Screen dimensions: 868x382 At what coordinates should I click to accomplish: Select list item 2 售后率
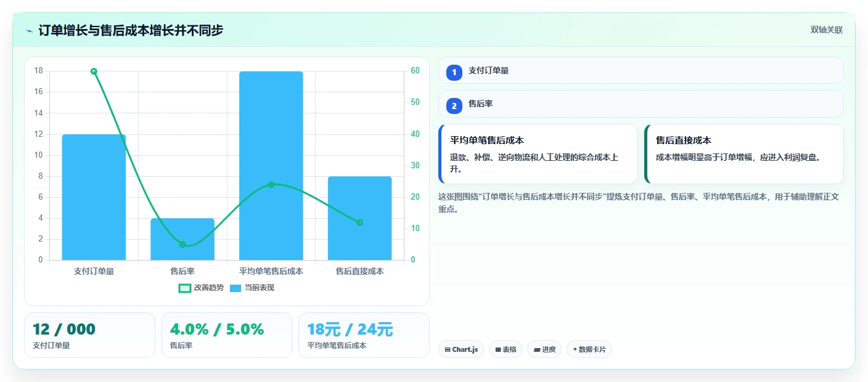641,104
